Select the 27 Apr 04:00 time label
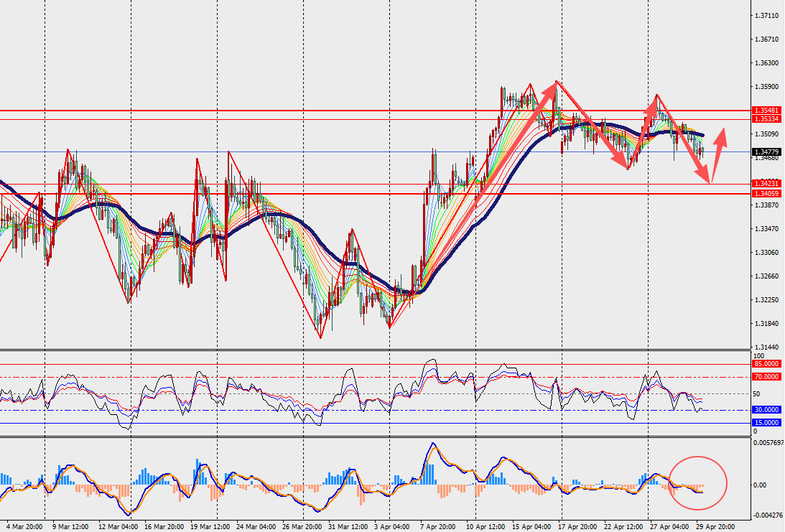785x532 pixels. [669, 527]
